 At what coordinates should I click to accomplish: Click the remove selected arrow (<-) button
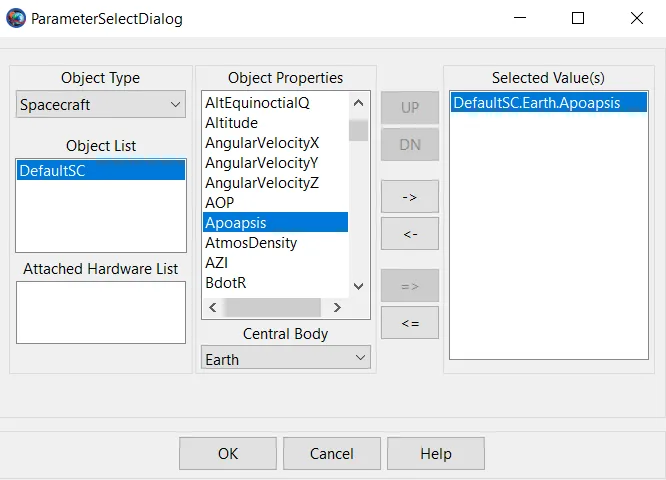click(409, 233)
